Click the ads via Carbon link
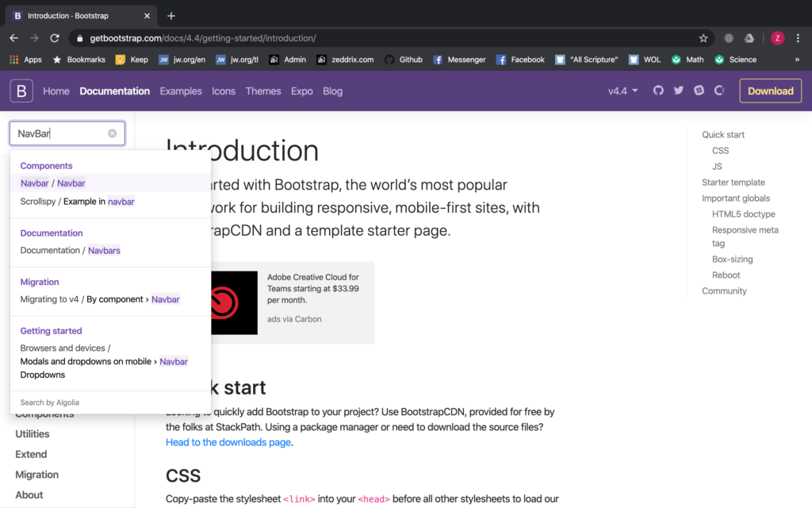 click(294, 319)
